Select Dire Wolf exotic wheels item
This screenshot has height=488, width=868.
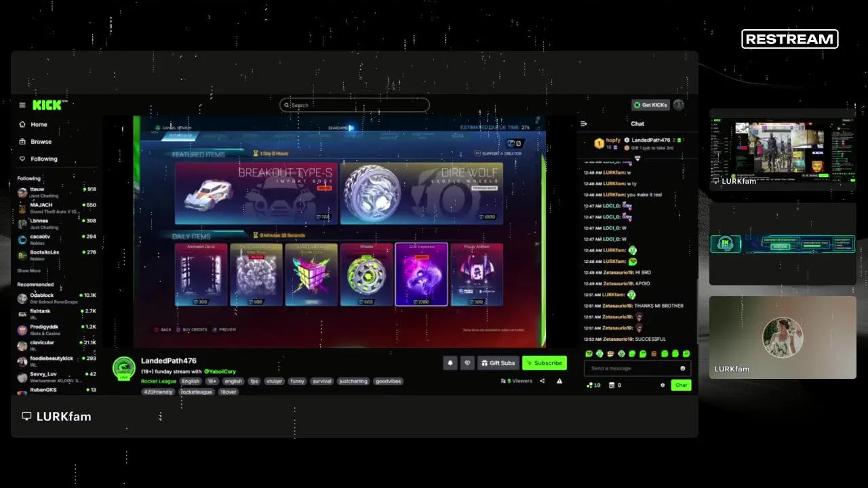422,194
